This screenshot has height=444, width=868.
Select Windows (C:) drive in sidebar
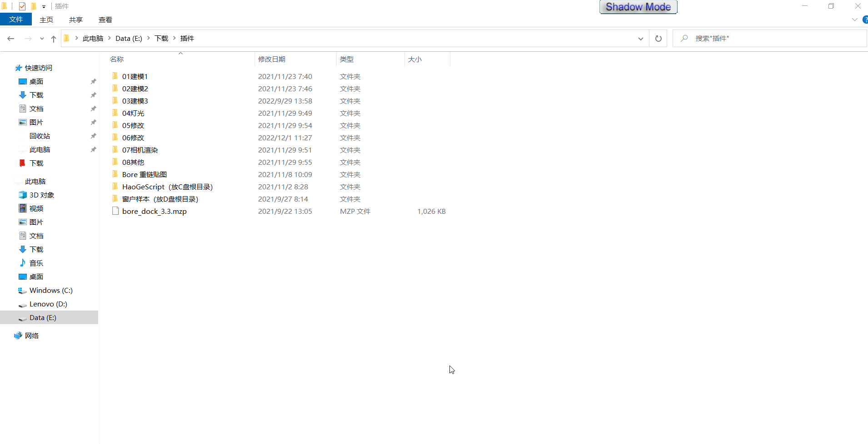pyautogui.click(x=50, y=290)
